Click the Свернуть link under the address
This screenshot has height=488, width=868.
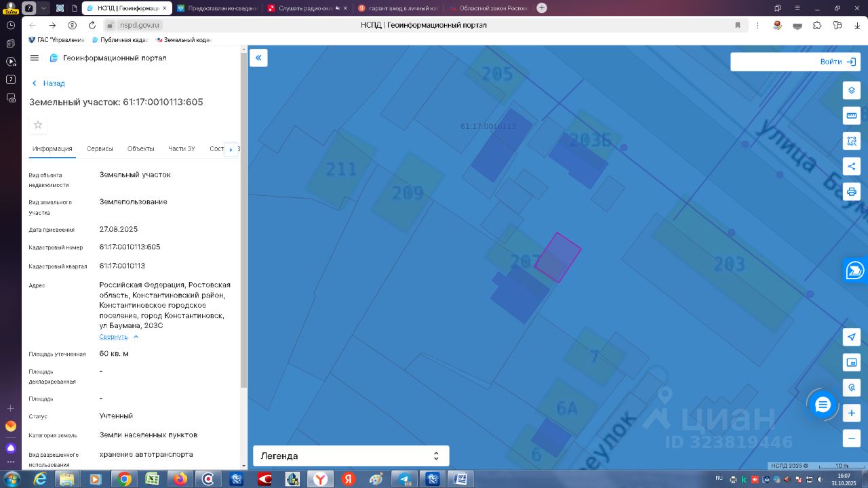[x=113, y=337]
